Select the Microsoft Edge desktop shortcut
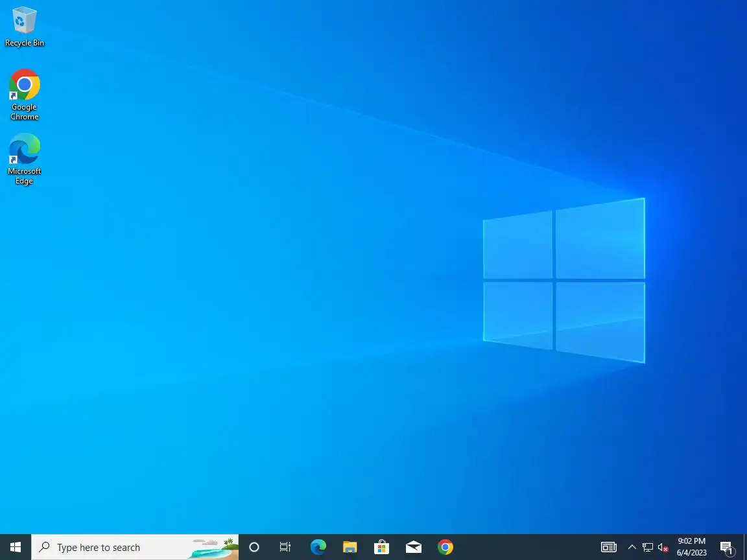This screenshot has height=560, width=747. coord(24,159)
